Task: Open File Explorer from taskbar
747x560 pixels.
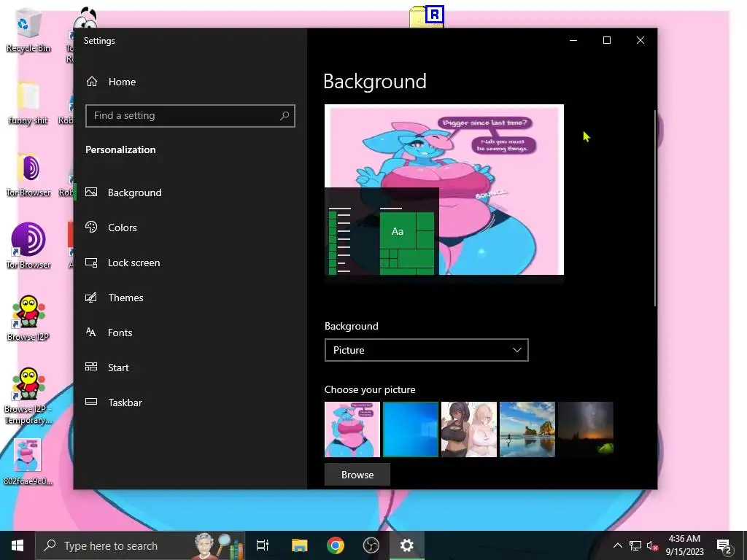Action: click(300, 545)
